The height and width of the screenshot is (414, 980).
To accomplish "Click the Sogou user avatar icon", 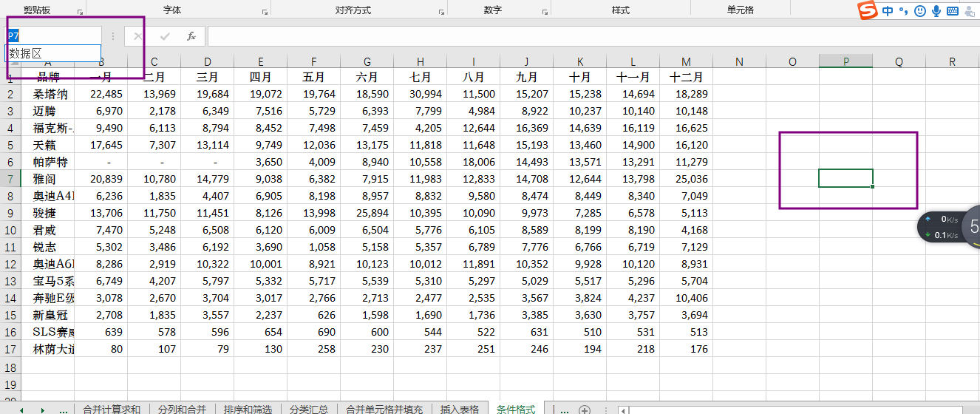I will (x=969, y=11).
